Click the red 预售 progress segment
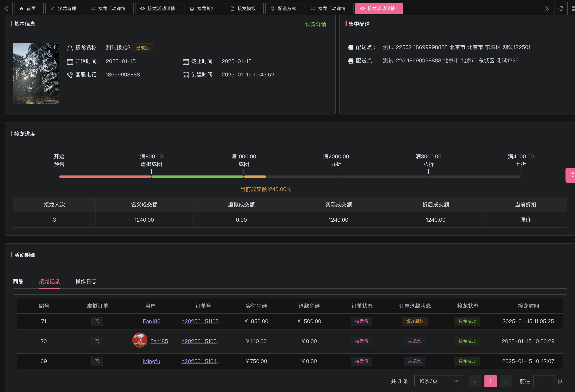The width and height of the screenshot is (575, 392). [x=105, y=177]
